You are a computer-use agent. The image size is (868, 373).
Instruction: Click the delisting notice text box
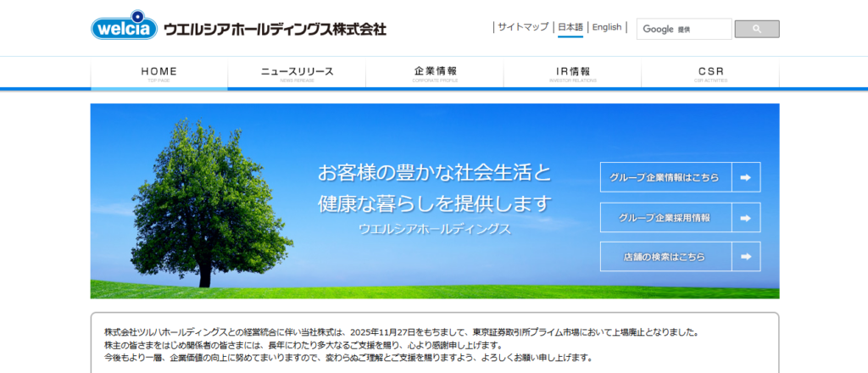pyautogui.click(x=434, y=343)
